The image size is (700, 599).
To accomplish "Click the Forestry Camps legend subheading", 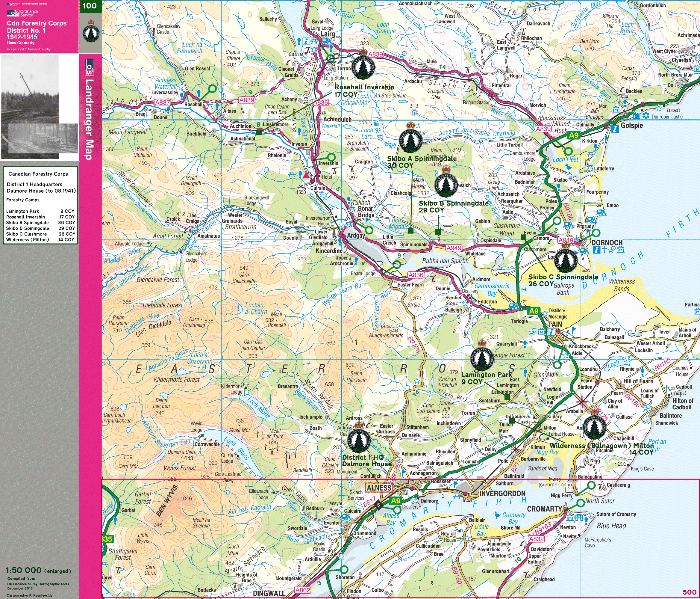I will coord(23,200).
